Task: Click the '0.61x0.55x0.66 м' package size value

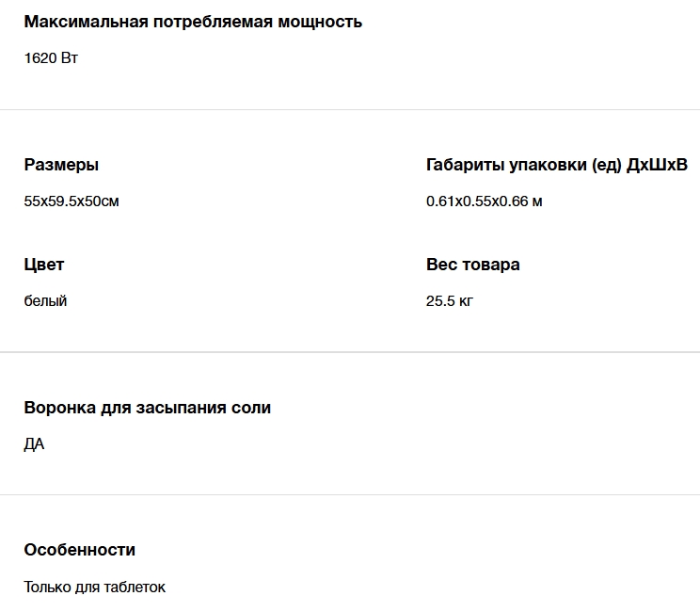Action: point(484,201)
